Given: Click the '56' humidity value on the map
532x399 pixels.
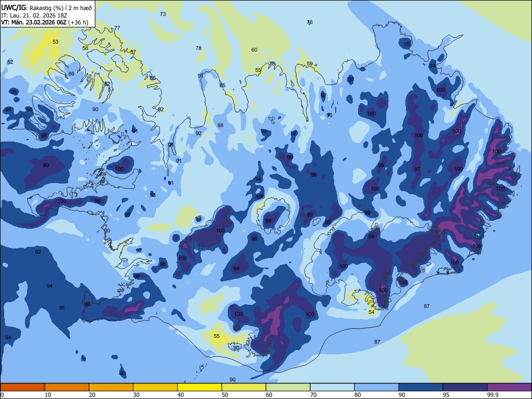Looking at the screenshot, I should (x=85, y=48).
